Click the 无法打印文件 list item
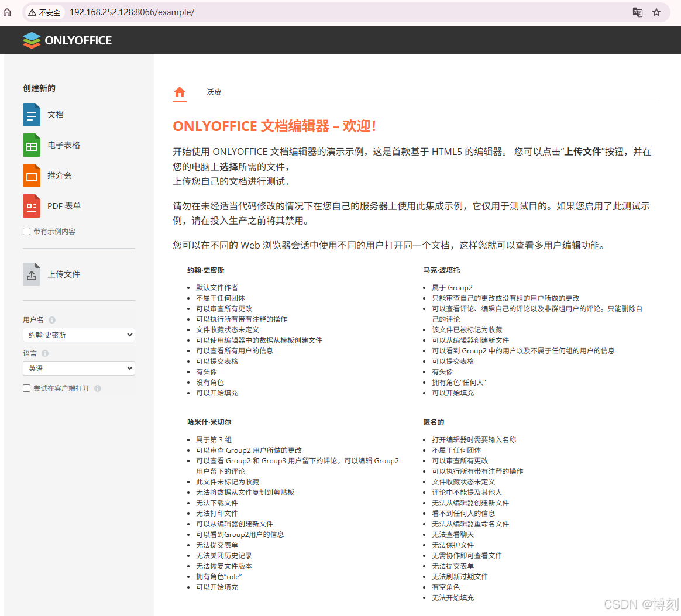 (216, 514)
